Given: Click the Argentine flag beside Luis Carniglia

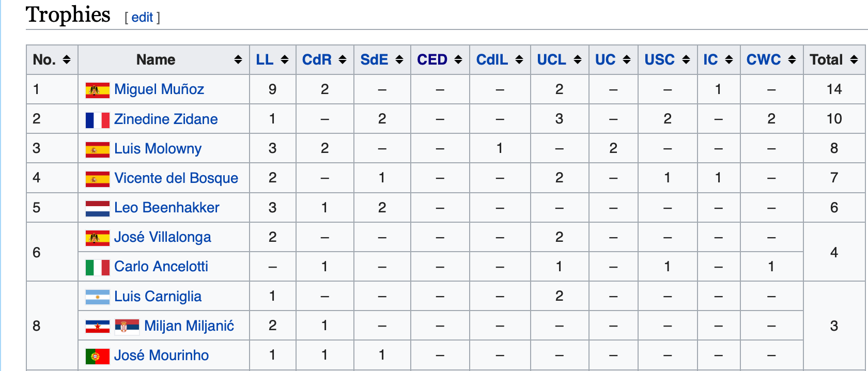Looking at the screenshot, I should (97, 296).
